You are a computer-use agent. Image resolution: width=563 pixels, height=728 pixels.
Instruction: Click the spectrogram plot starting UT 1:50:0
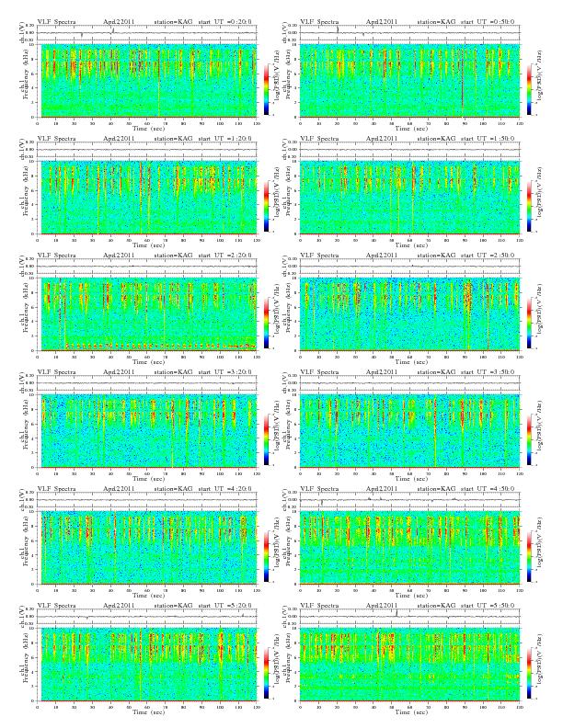pyautogui.click(x=409, y=198)
